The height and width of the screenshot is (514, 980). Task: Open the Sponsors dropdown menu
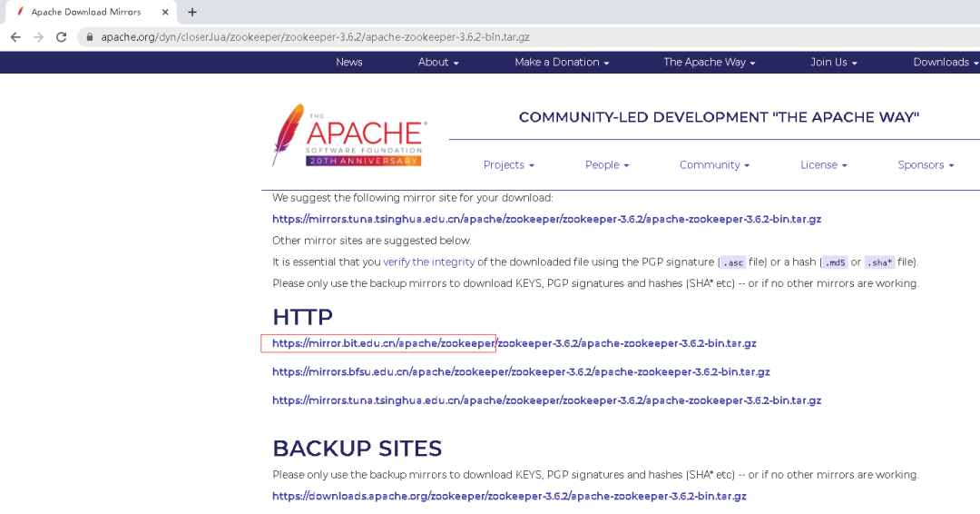(926, 165)
